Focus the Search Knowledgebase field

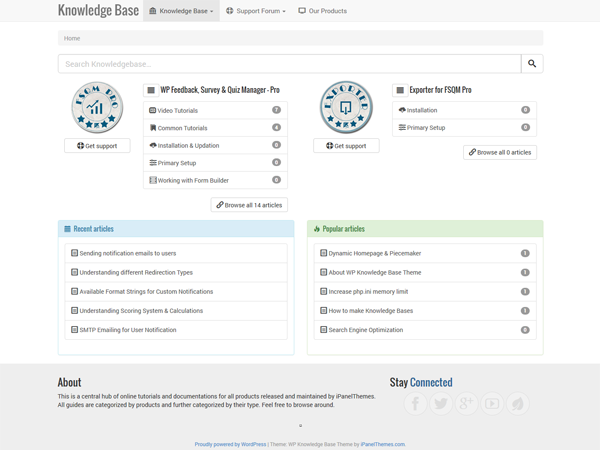coord(290,64)
